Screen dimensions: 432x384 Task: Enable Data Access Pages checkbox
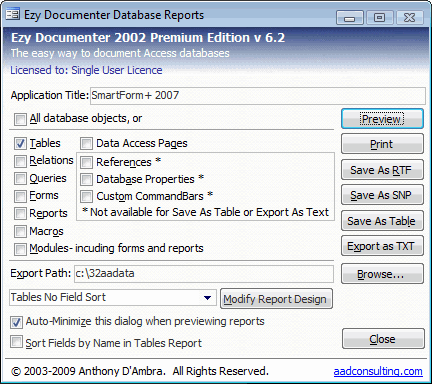(x=86, y=144)
